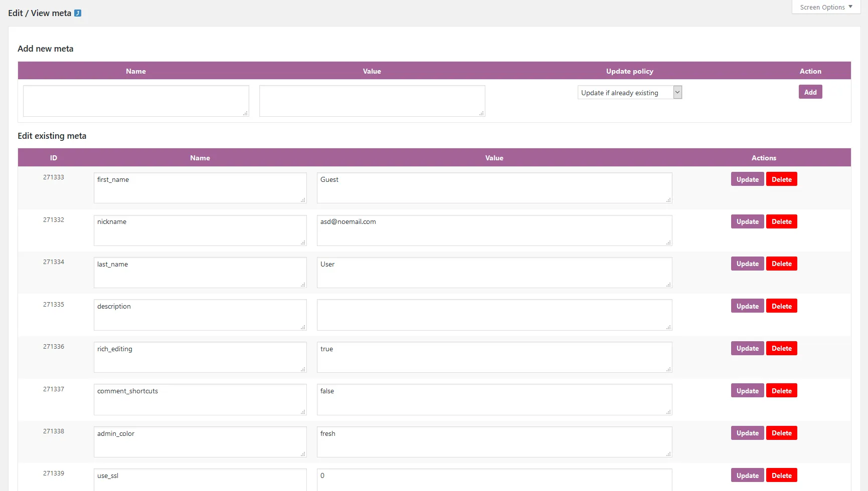Expand the Screen Options panel

point(825,7)
